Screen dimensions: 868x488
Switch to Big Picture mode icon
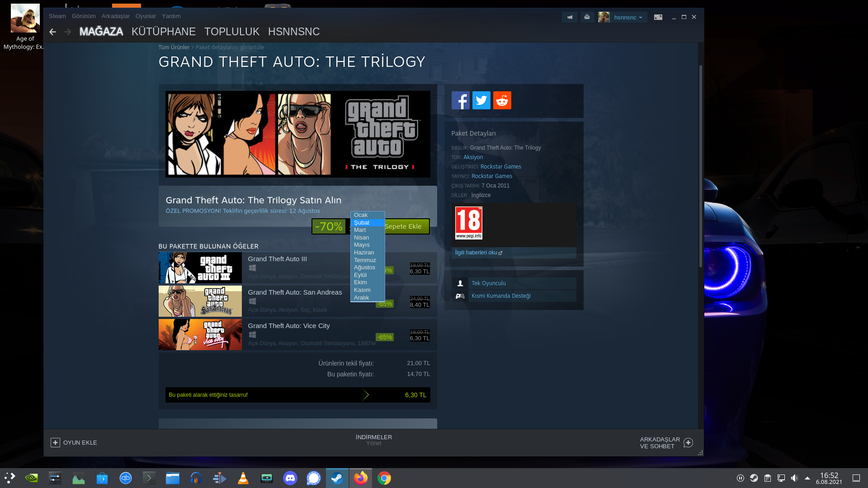(x=658, y=17)
